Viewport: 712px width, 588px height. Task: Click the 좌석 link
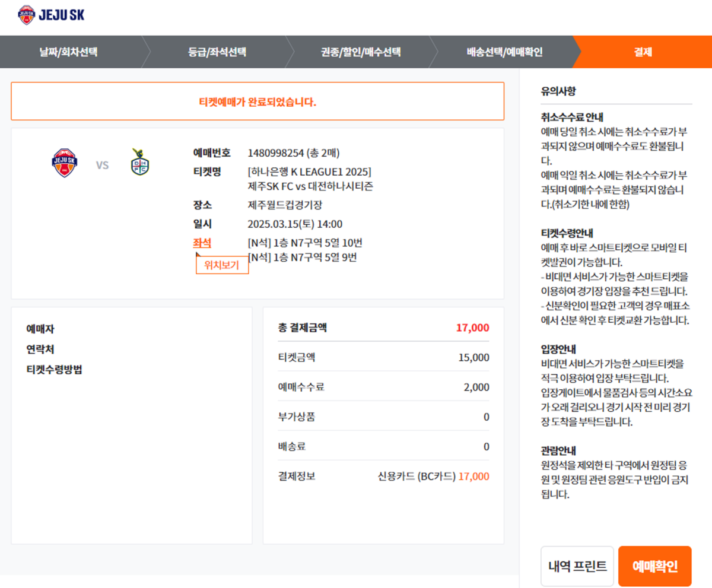202,243
